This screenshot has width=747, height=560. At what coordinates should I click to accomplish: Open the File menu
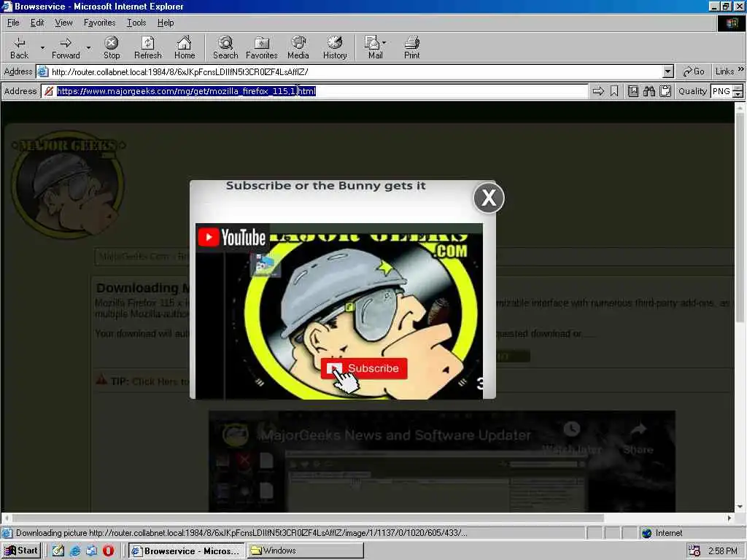(x=13, y=23)
